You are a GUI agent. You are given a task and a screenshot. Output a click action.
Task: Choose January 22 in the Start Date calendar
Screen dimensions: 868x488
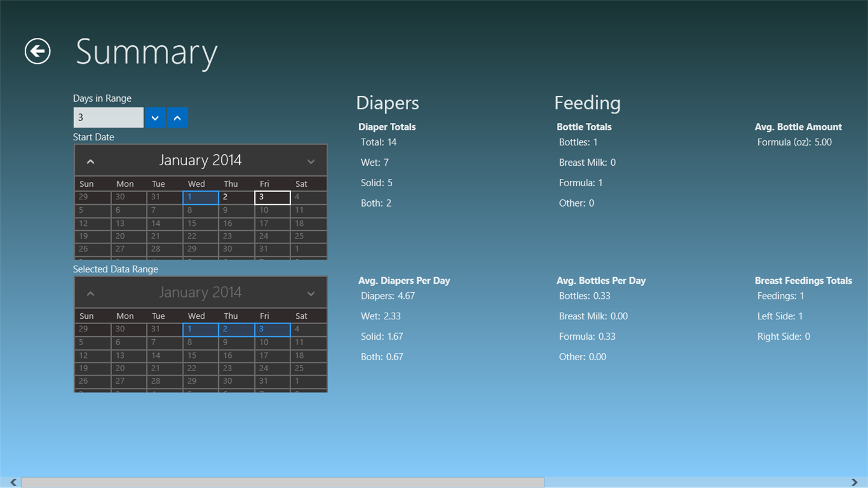tap(201, 236)
